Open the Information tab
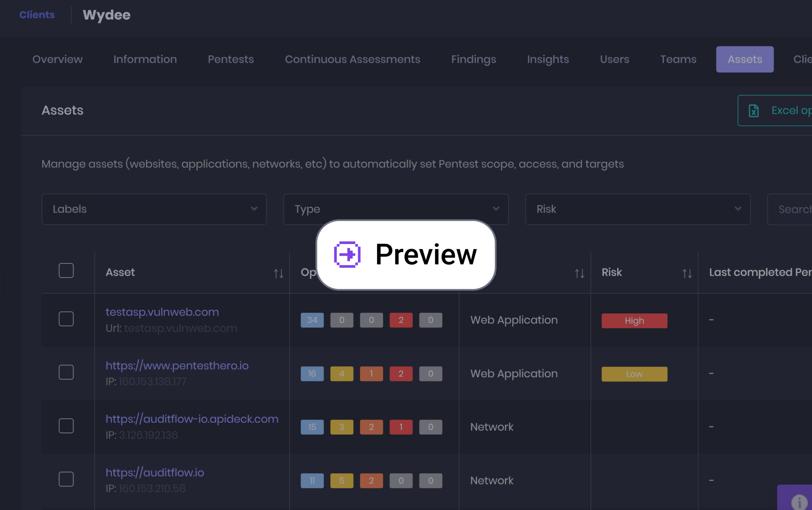The width and height of the screenshot is (812, 510). click(145, 59)
